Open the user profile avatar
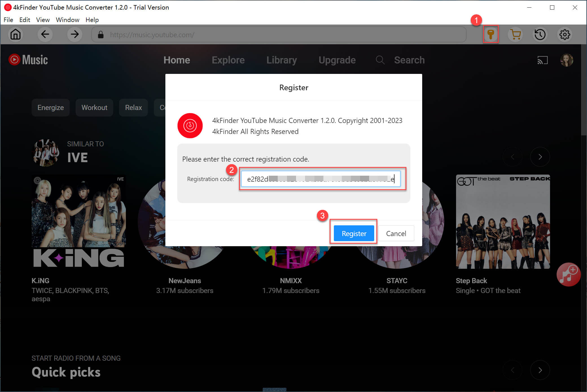The height and width of the screenshot is (392, 587). coord(566,60)
